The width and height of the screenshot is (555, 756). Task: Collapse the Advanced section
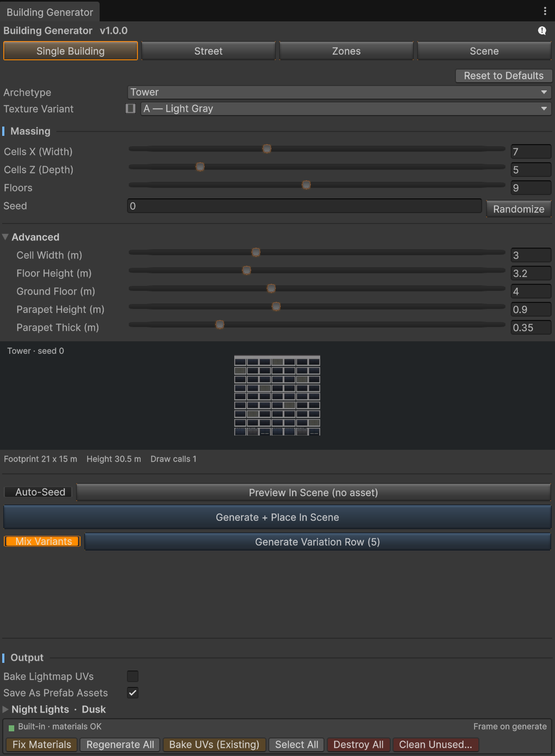(x=5, y=237)
